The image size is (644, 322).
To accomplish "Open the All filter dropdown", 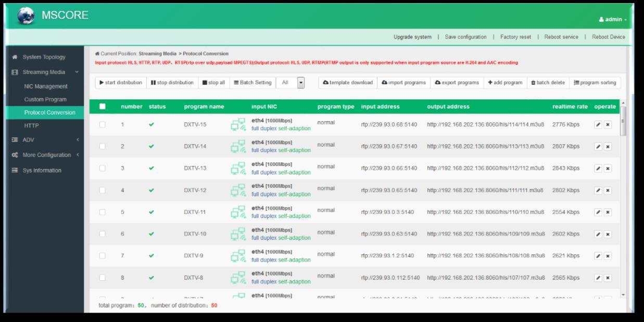I will click(x=291, y=83).
